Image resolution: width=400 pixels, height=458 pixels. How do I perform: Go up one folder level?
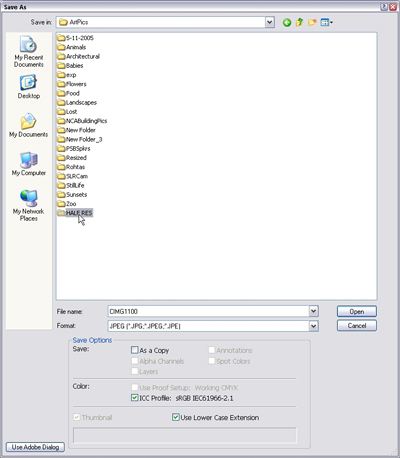point(299,22)
